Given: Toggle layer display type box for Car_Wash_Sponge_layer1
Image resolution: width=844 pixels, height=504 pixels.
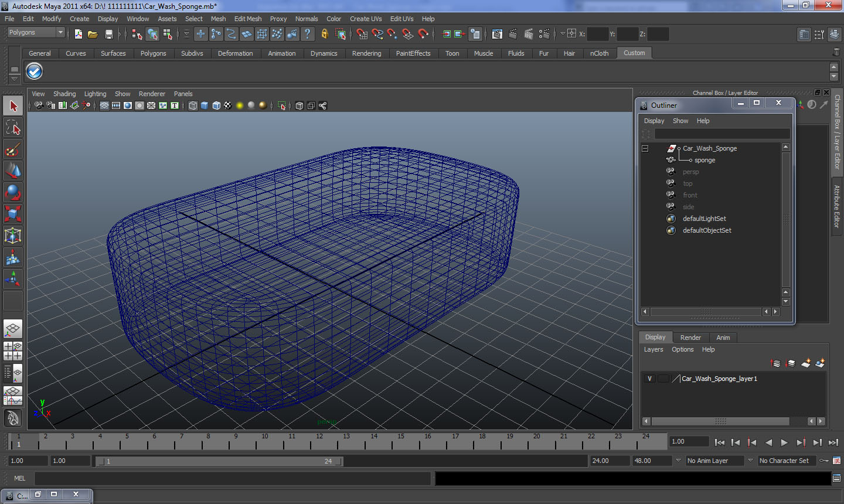Looking at the screenshot, I should coord(663,379).
